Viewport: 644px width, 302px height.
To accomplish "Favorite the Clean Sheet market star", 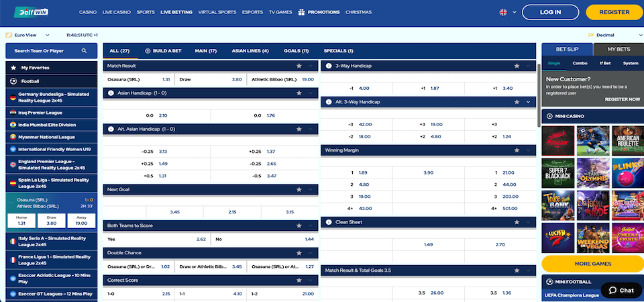I will tap(517, 222).
